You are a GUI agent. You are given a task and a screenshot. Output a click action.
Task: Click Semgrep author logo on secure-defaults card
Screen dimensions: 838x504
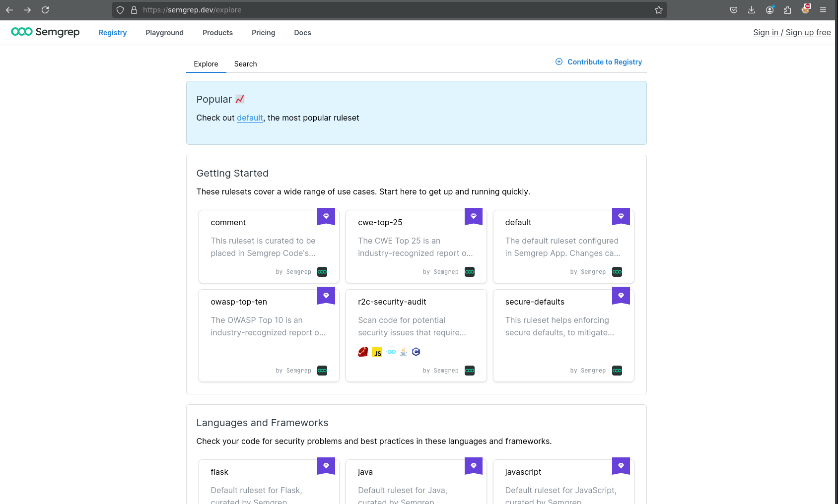(617, 371)
